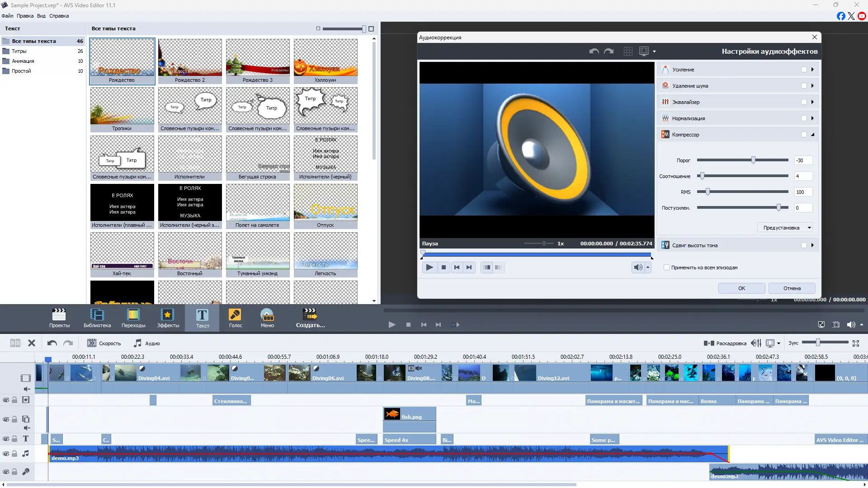Check Apply to all episodes (Применить ко всем эпизодам)

click(666, 267)
